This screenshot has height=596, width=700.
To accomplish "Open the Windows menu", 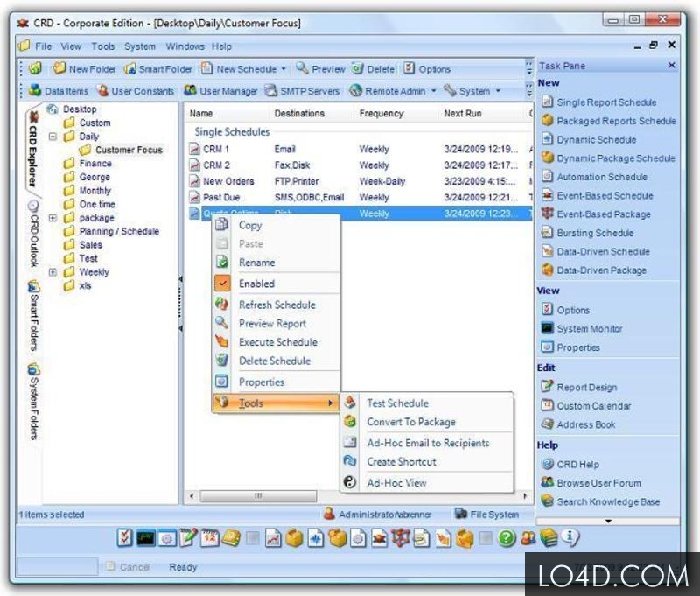I will 185,46.
